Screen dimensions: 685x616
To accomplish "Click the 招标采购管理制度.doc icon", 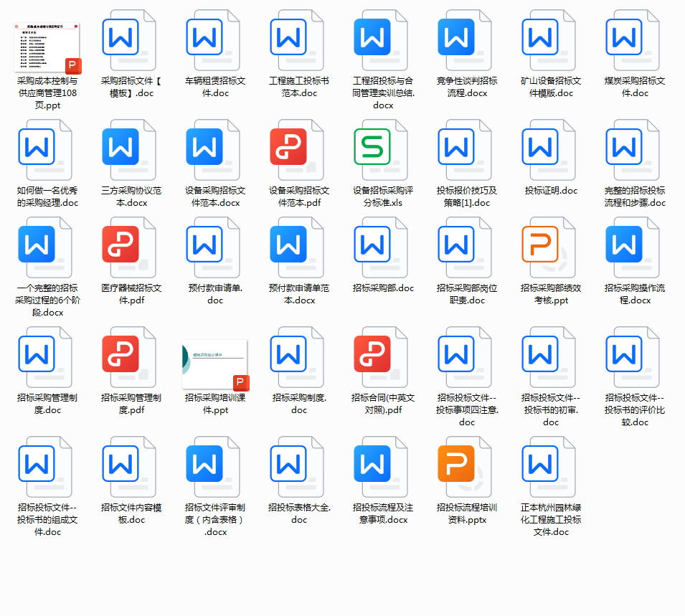I will (x=45, y=357).
